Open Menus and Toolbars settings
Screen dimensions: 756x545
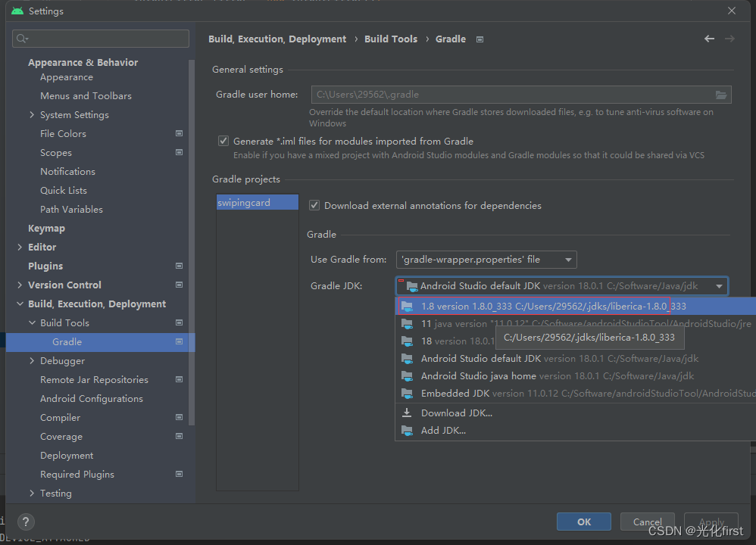(x=86, y=96)
